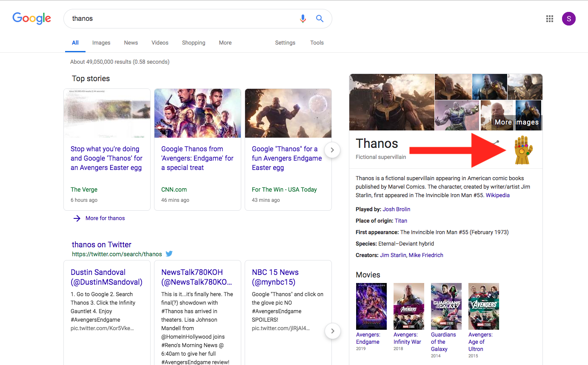The width and height of the screenshot is (588, 365).
Task: Click the 'Movies' section heading
Action: click(x=368, y=274)
